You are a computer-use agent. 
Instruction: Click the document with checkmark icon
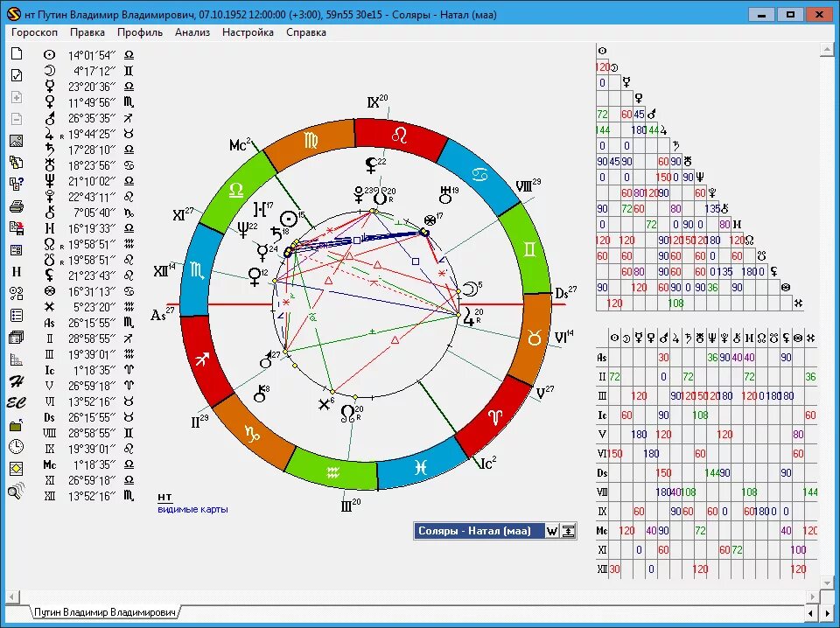(17, 75)
